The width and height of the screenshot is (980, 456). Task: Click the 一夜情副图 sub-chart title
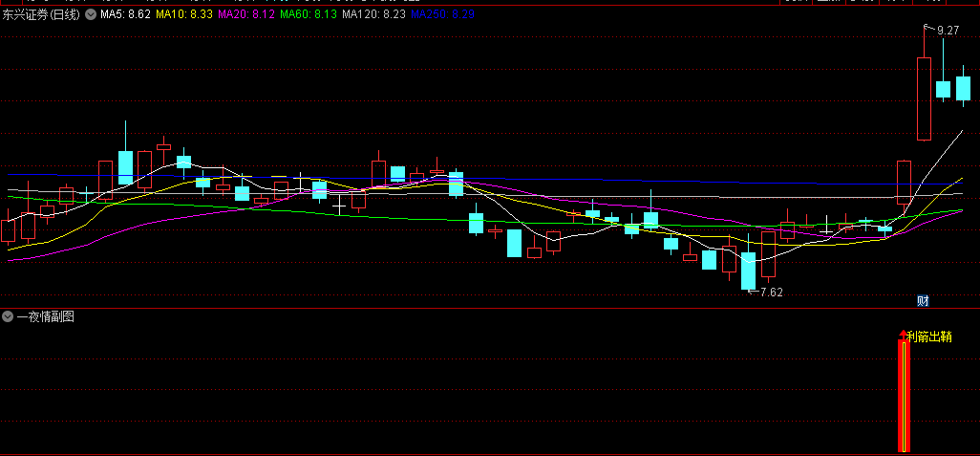tap(45, 317)
